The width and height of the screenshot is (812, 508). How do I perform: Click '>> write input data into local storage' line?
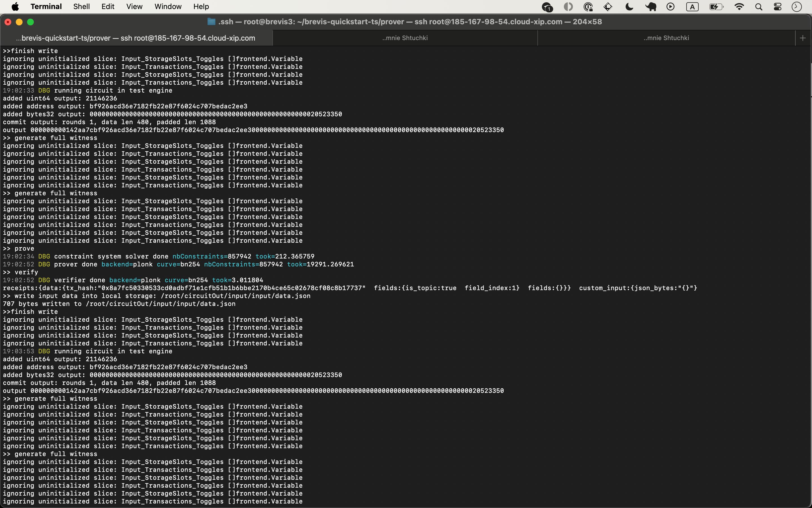157,296
